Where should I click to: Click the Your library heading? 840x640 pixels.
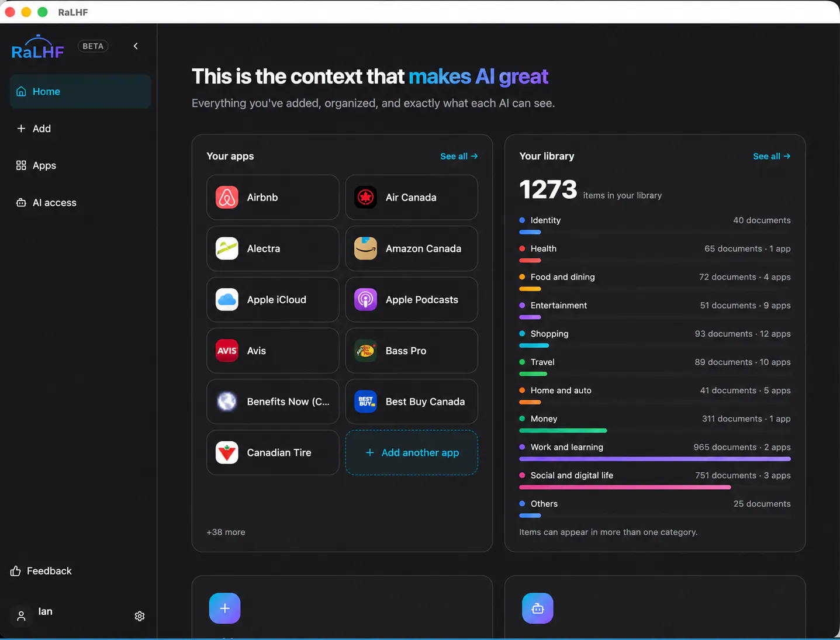coord(547,156)
